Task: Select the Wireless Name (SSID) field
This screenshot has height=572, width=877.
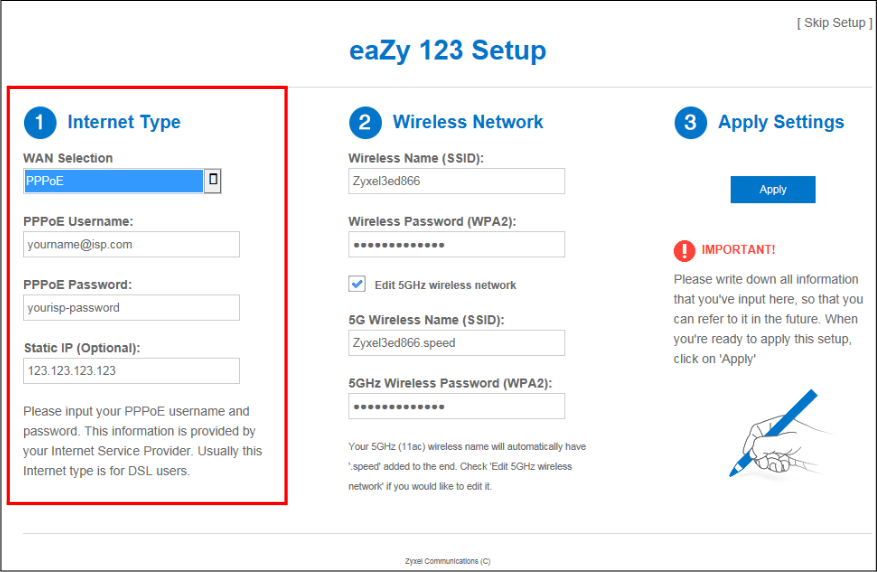Action: tap(456, 181)
